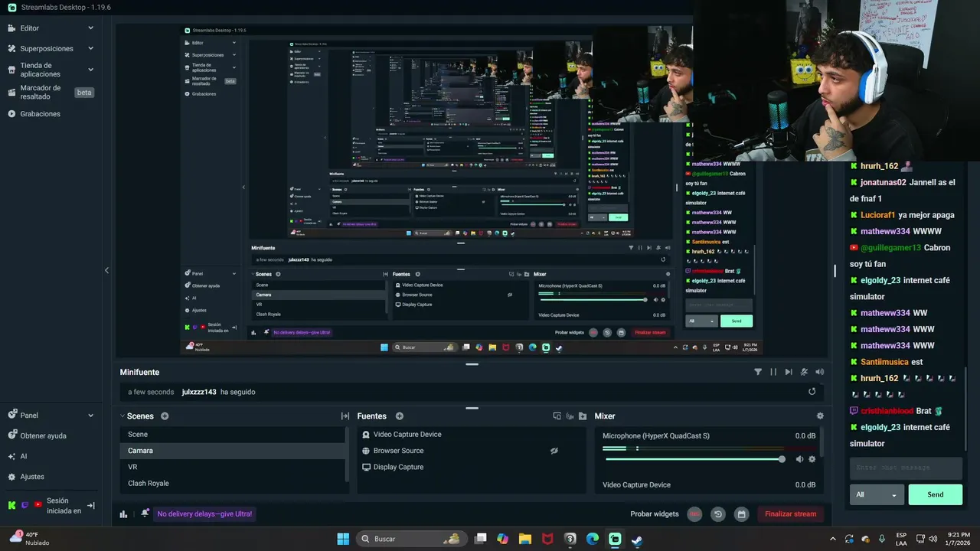Viewport: 980px width, 551px height.
Task: Open the Panel menu item
Action: click(x=29, y=416)
